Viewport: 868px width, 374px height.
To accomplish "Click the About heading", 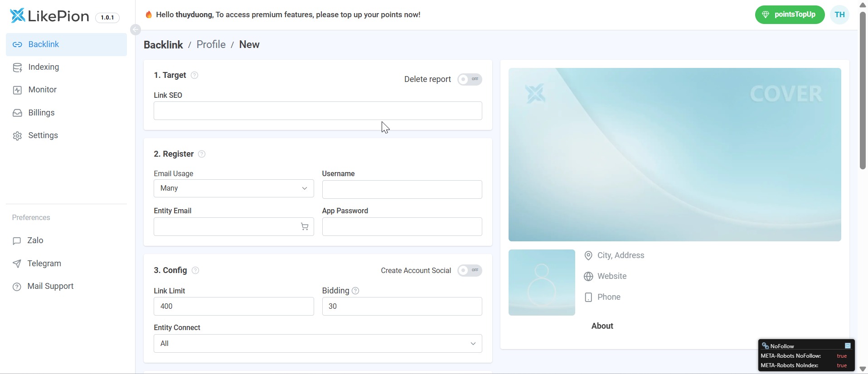I will [x=602, y=326].
